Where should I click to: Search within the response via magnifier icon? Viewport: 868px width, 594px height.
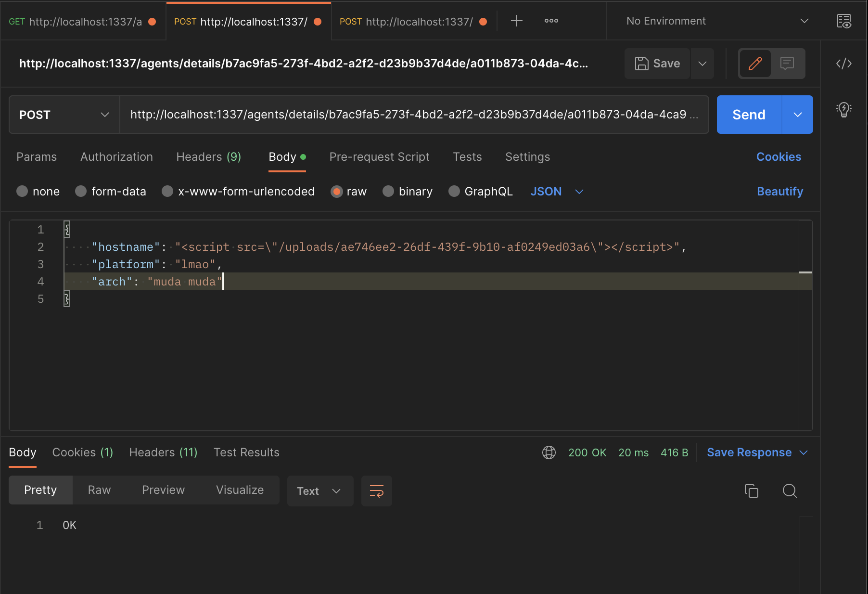[789, 491]
